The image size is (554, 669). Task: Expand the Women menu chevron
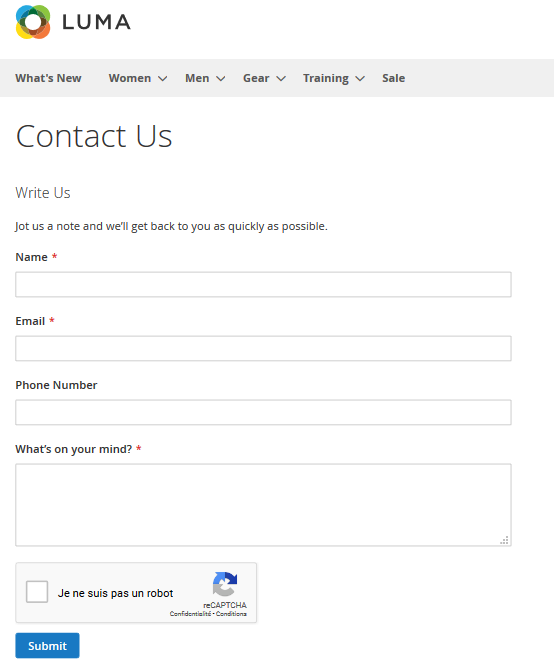163,79
